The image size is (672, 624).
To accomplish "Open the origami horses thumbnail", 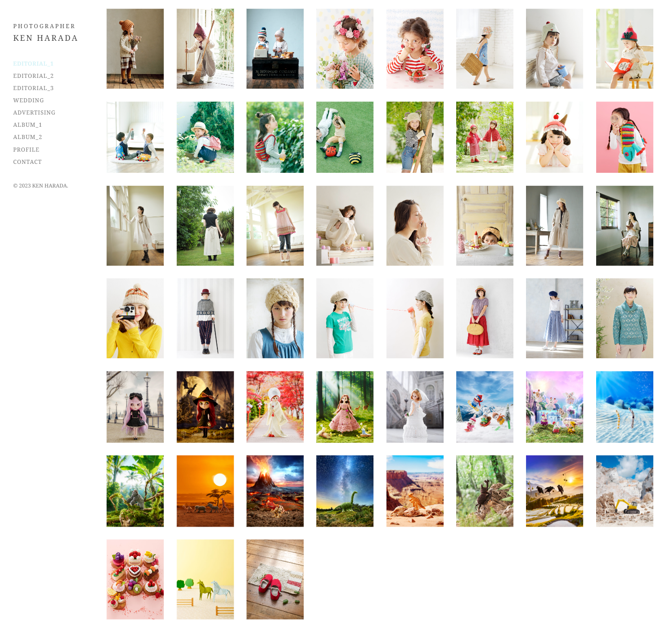I will tap(205, 579).
